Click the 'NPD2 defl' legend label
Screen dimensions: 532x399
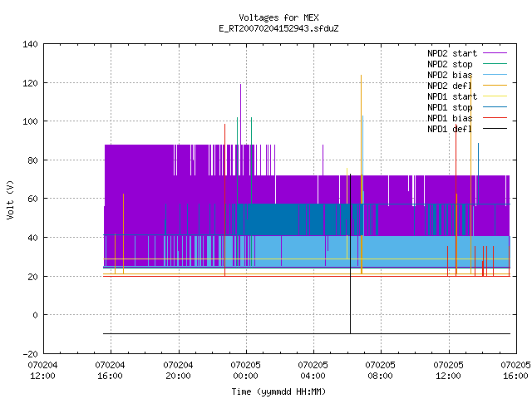(x=450, y=86)
